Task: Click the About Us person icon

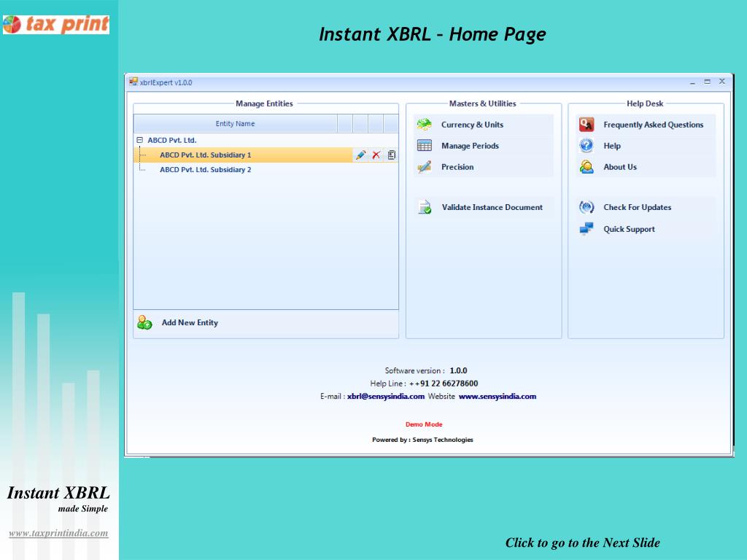Action: pyautogui.click(x=587, y=167)
